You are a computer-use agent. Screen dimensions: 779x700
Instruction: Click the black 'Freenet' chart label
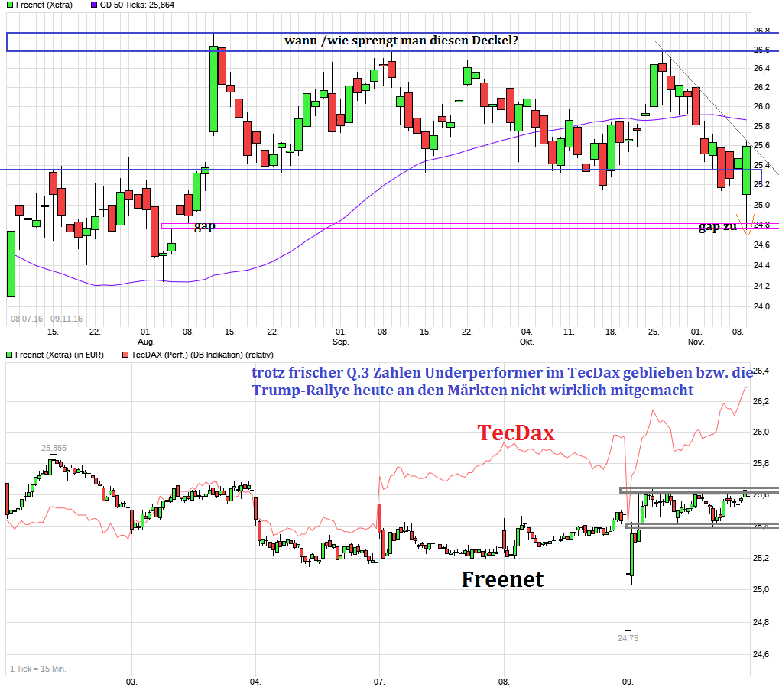coord(502,579)
